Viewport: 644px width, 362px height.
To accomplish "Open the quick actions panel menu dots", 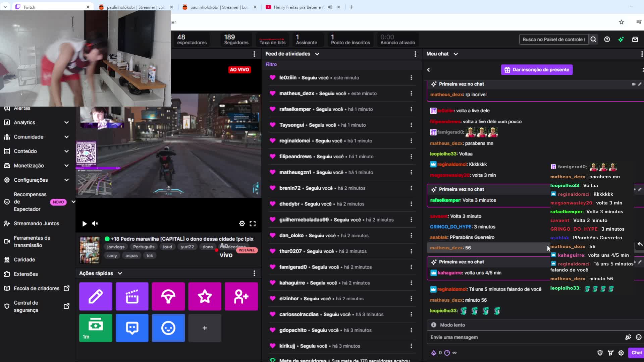I will [x=254, y=274].
